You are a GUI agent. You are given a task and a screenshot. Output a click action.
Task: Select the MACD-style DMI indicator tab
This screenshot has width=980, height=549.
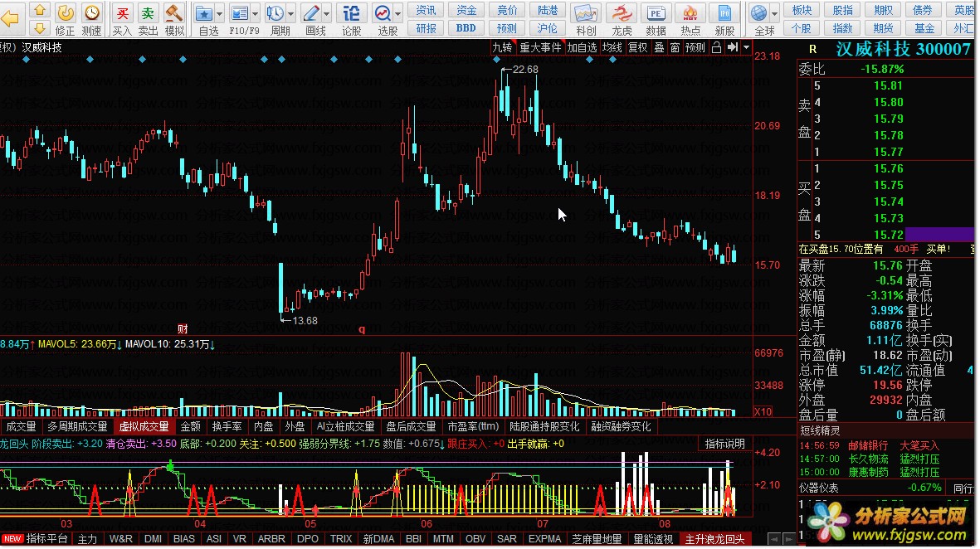pos(153,539)
